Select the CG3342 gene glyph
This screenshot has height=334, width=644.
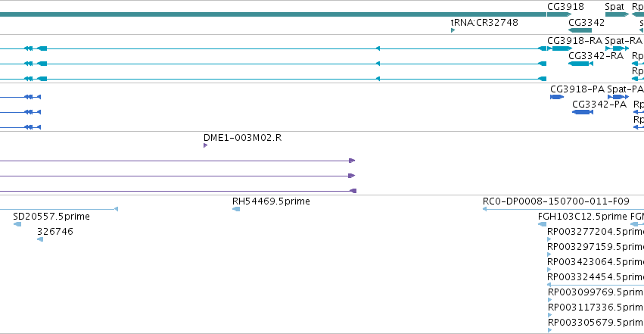click(580, 30)
